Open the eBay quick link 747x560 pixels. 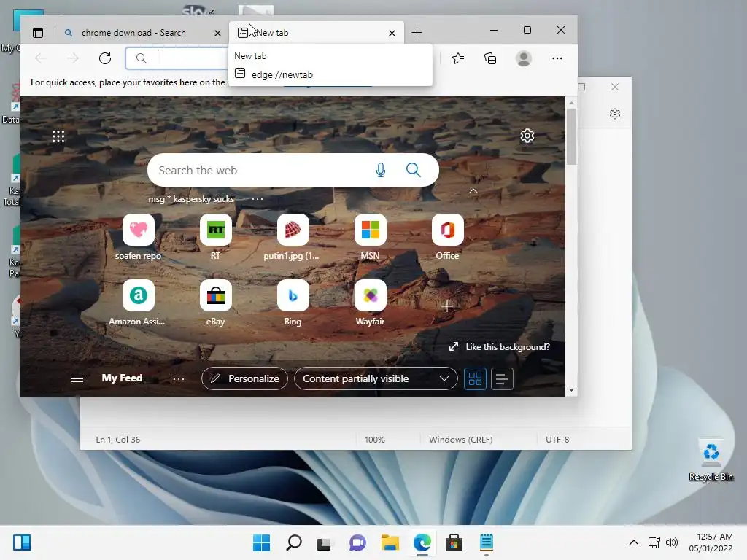coord(215,303)
